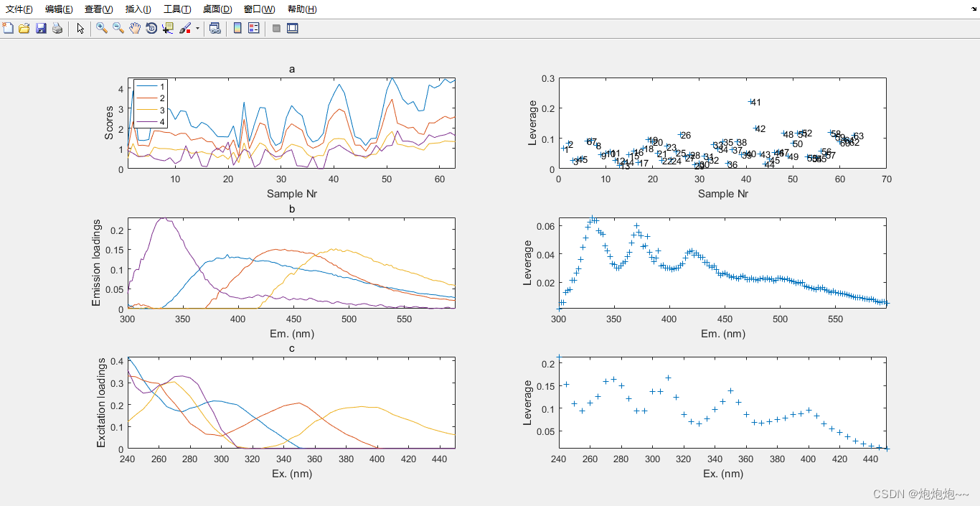Click the 'Excitation loadings' y-axis label
Image resolution: width=980 pixels, height=506 pixels.
click(100, 403)
